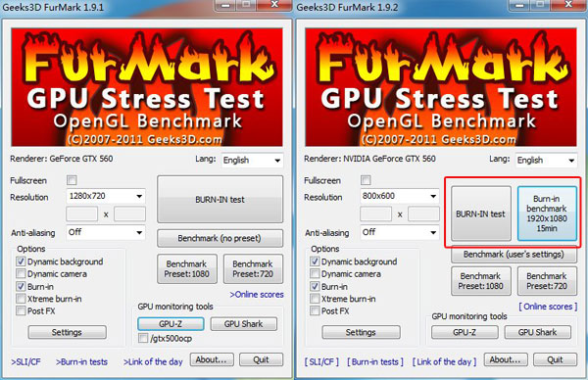Launch GPU-Z in FurMark 1.9.2

pos(465,332)
